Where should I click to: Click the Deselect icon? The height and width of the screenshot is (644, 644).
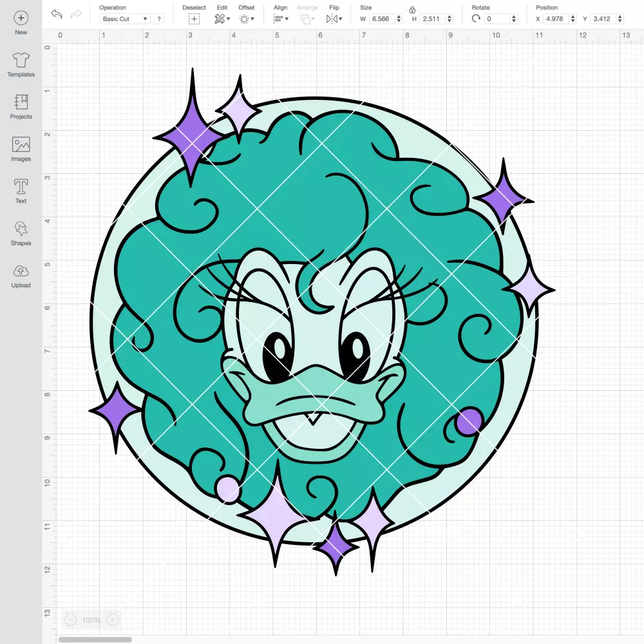pyautogui.click(x=194, y=19)
